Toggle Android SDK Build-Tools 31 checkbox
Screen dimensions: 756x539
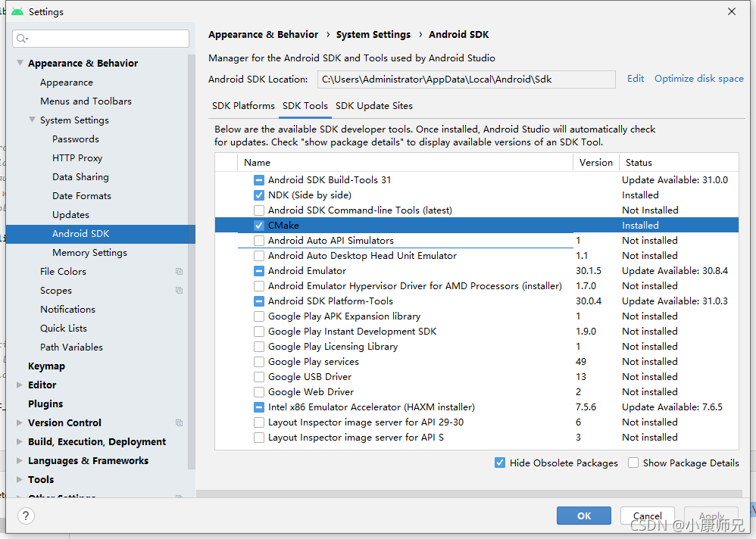click(x=259, y=180)
